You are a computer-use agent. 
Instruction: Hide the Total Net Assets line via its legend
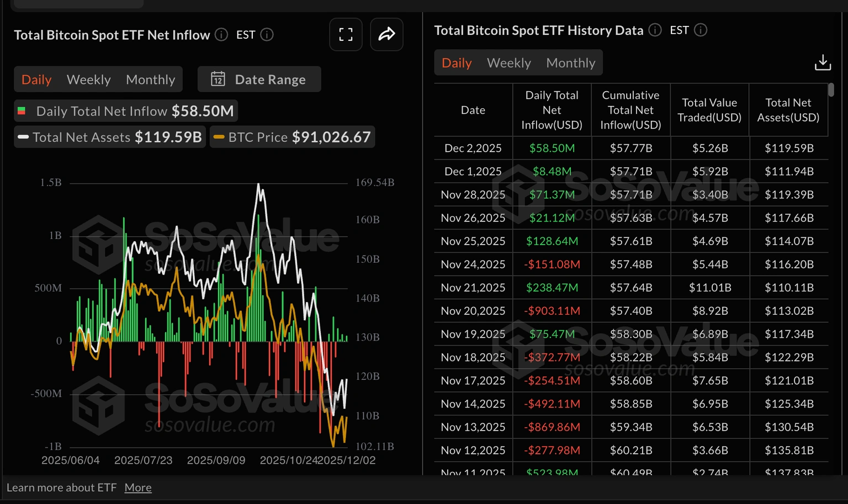coord(109,137)
